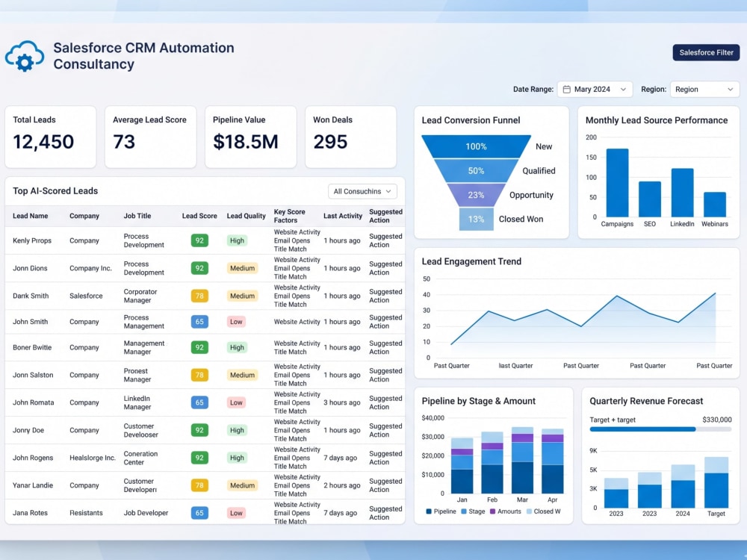The height and width of the screenshot is (560, 747).
Task: Open lead John Romata
Action: pyautogui.click(x=34, y=402)
